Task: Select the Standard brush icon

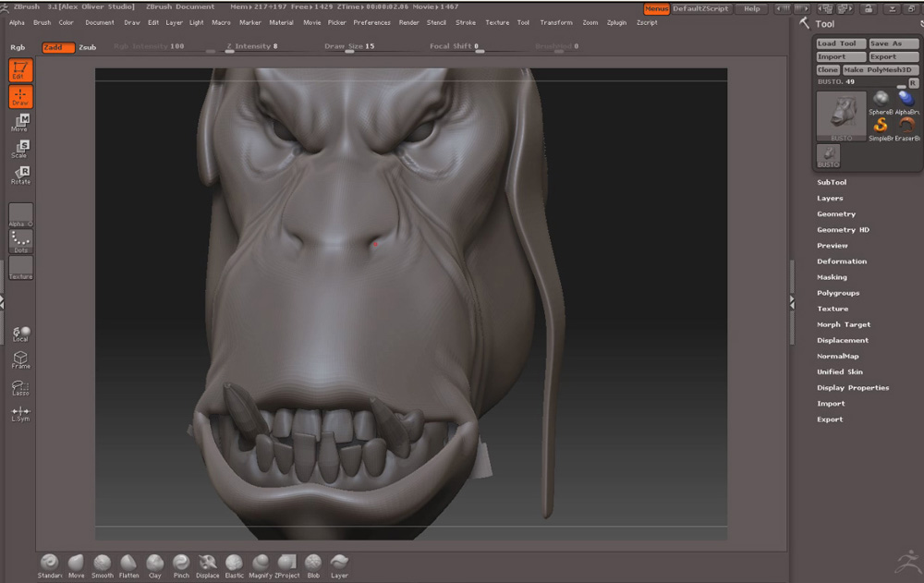Action: click(x=49, y=563)
